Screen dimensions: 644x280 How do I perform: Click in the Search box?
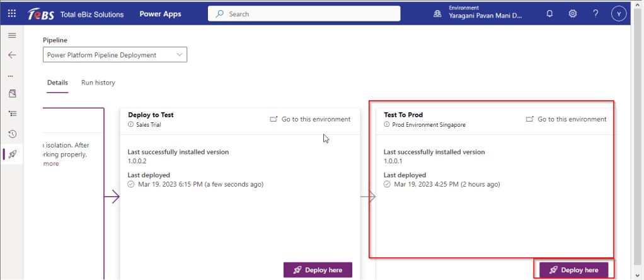coord(304,14)
